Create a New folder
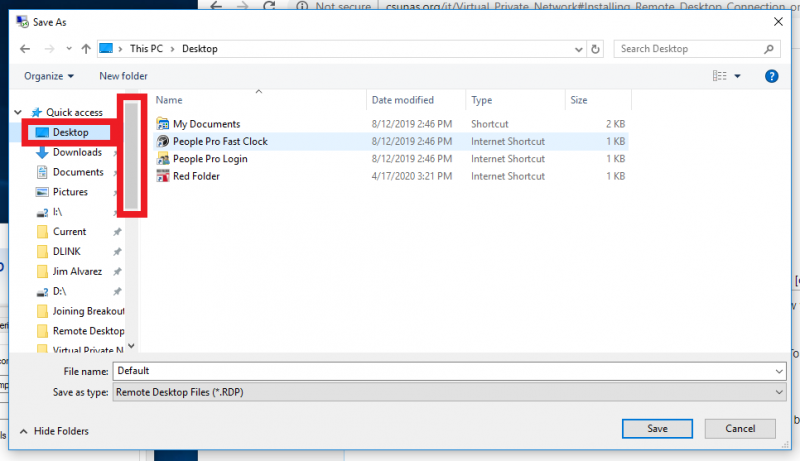This screenshot has height=461, width=800. pyautogui.click(x=123, y=76)
